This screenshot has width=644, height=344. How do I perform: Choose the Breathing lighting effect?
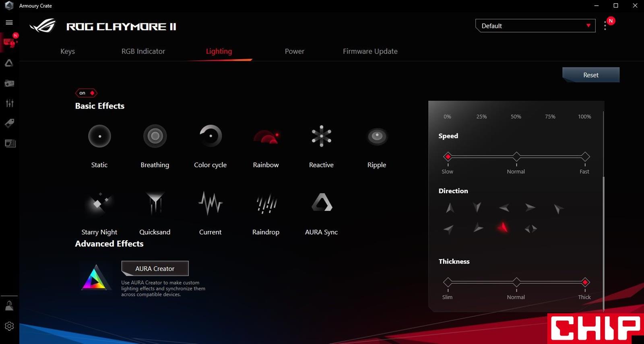(x=155, y=136)
